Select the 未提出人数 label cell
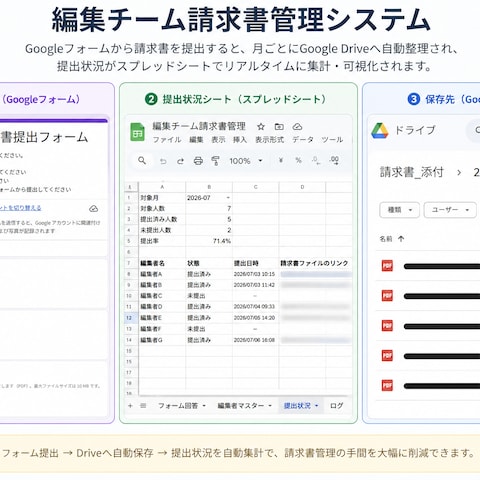Image resolution: width=480 pixels, height=480 pixels. [x=162, y=230]
